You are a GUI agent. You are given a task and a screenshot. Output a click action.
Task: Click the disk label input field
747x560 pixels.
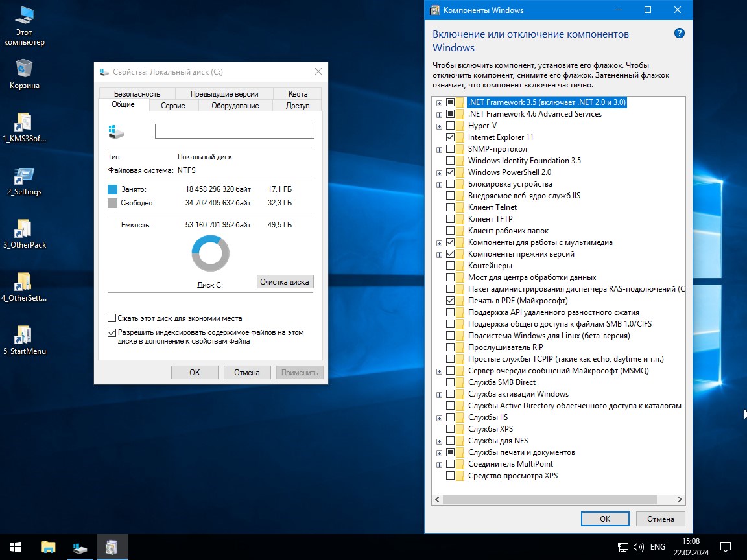pos(234,132)
